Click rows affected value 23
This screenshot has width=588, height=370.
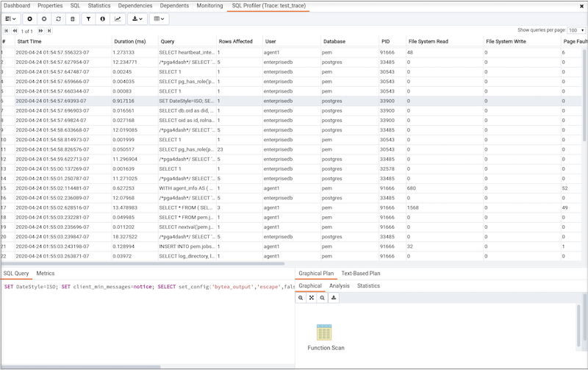[220, 149]
